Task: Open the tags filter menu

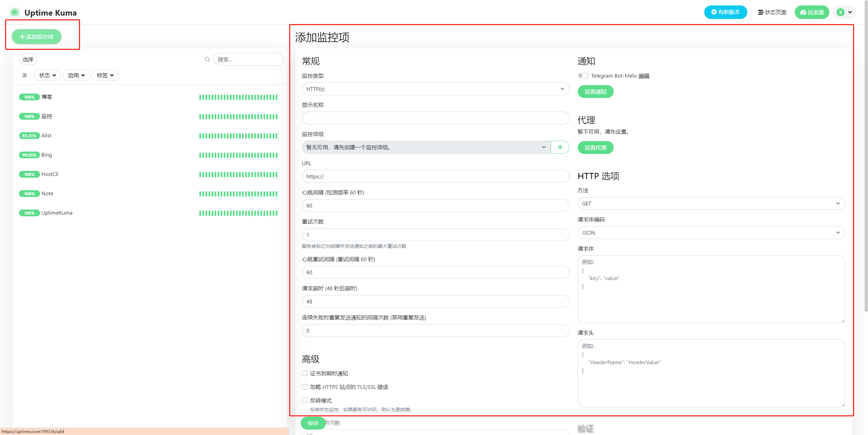Action: pos(105,75)
